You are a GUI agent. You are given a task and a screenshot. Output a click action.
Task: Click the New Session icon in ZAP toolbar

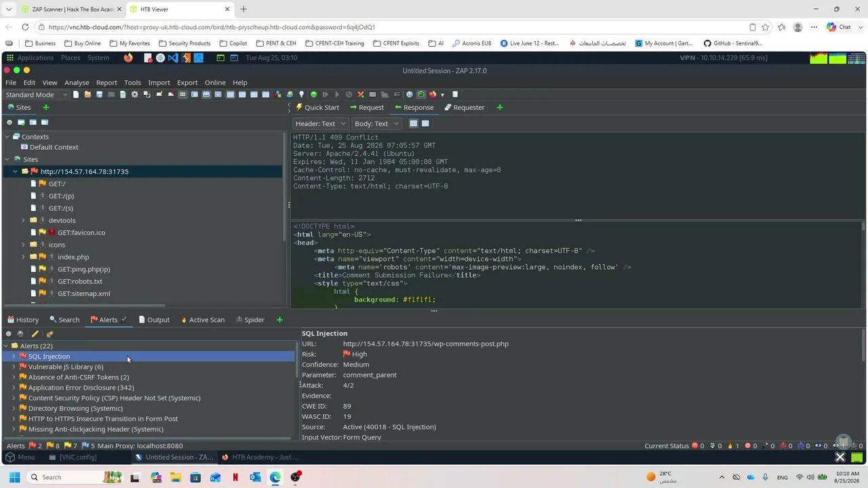click(76, 94)
